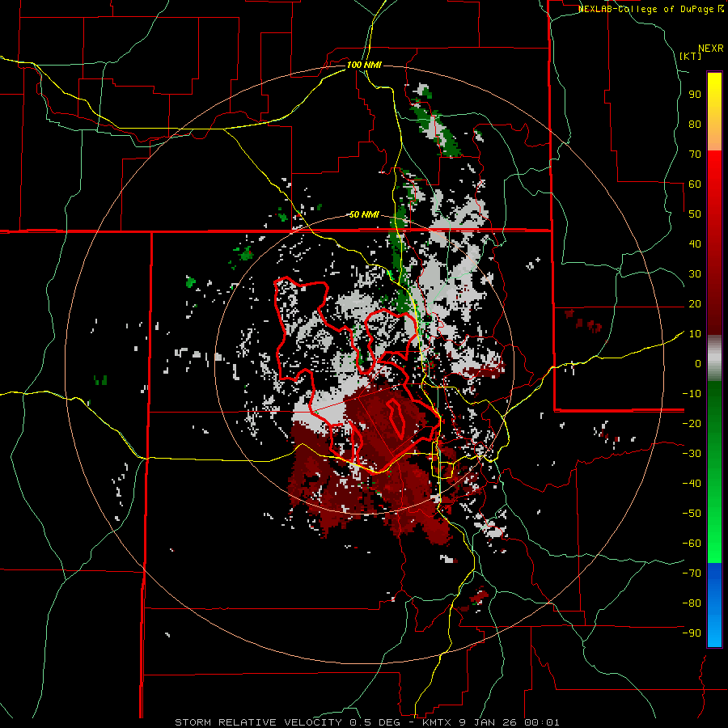Click the 60 value on velocity scale
The height and width of the screenshot is (728, 728).
click(695, 184)
